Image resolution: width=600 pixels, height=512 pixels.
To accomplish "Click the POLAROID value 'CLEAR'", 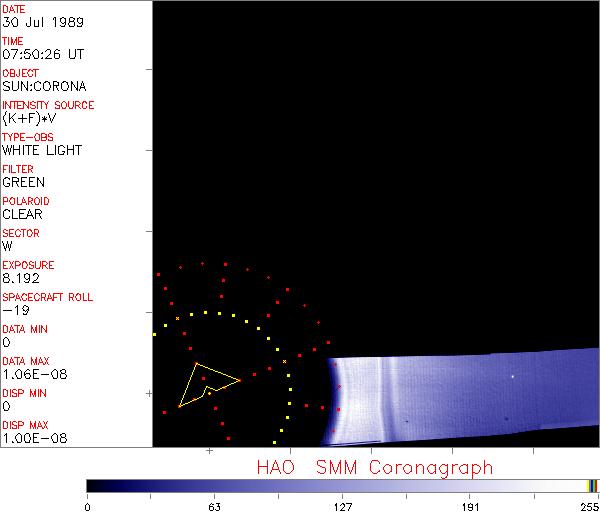I will pos(22,214).
